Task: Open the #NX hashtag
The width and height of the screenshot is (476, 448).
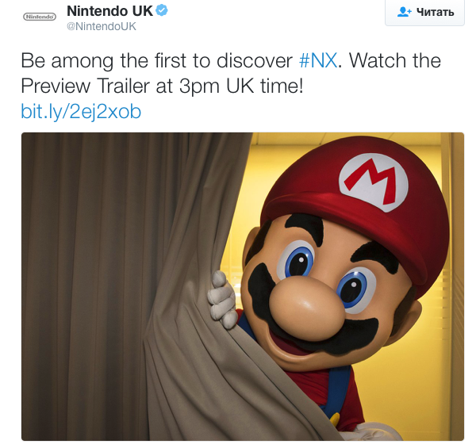Action: [318, 61]
